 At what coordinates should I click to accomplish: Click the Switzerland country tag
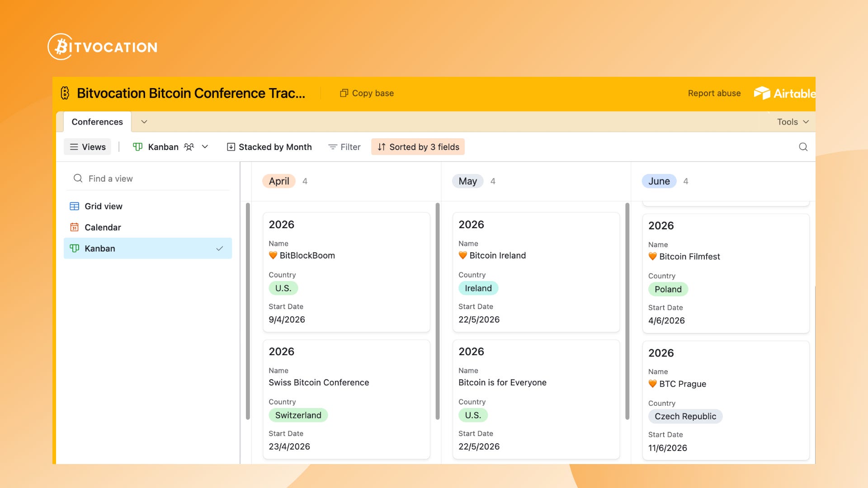tap(298, 415)
